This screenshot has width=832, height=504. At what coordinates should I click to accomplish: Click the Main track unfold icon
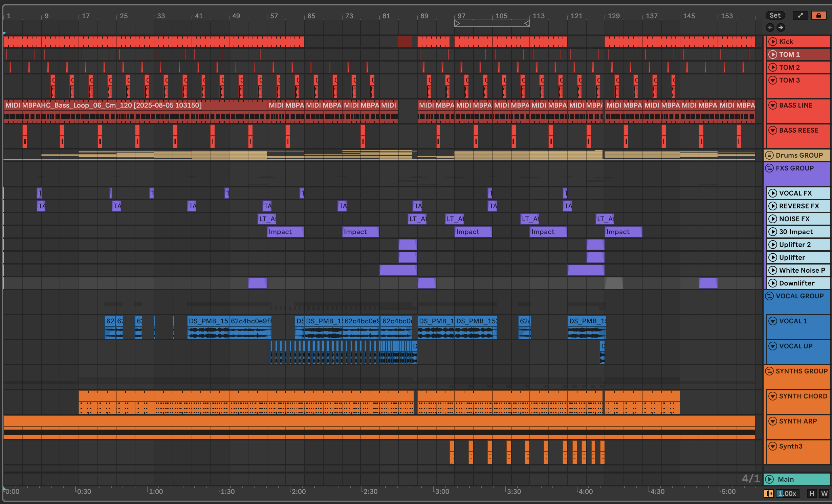[769, 479]
